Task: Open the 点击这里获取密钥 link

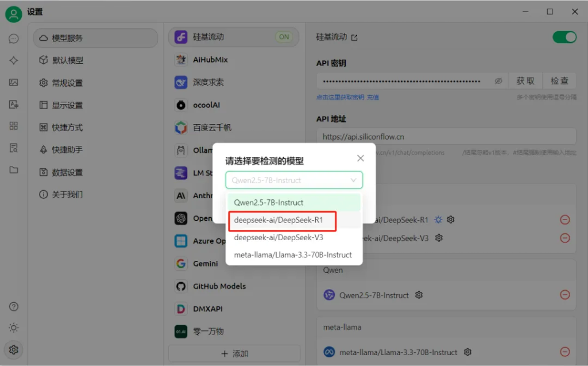Action: click(340, 95)
